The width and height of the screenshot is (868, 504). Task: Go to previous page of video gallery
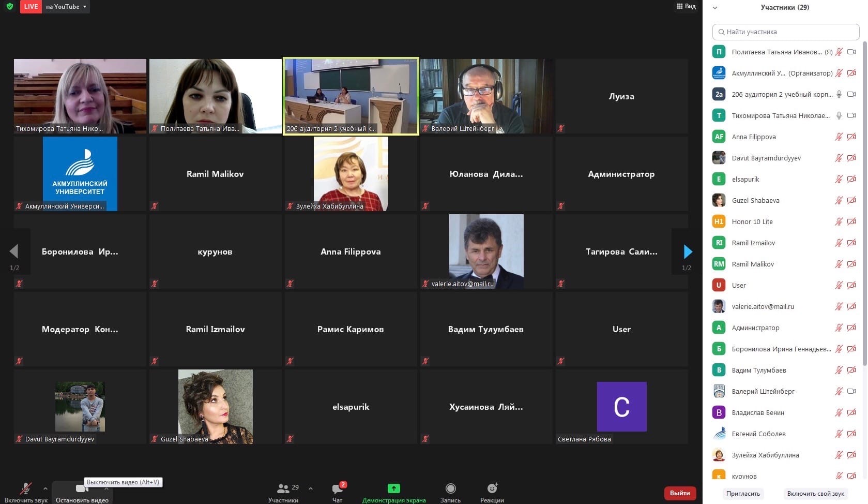point(14,252)
